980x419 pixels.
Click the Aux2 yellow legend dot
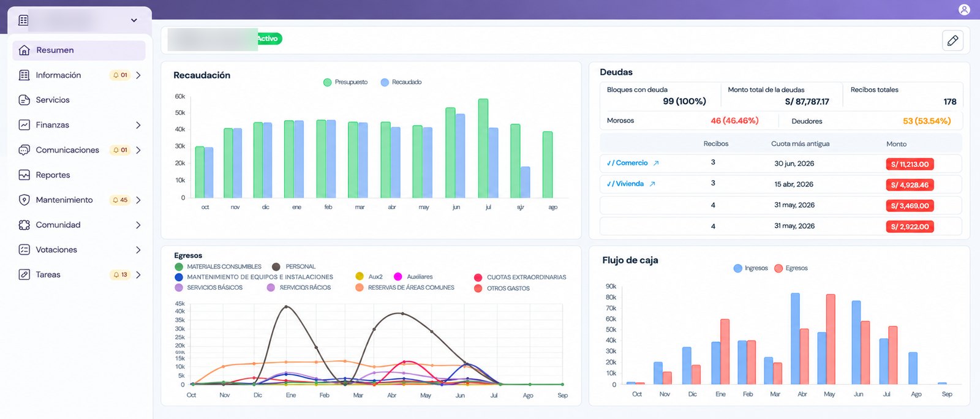(360, 277)
